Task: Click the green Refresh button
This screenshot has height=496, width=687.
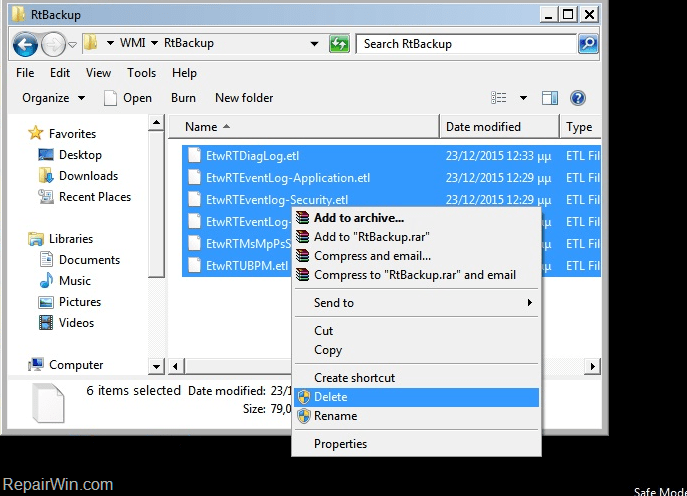Action: pos(339,44)
